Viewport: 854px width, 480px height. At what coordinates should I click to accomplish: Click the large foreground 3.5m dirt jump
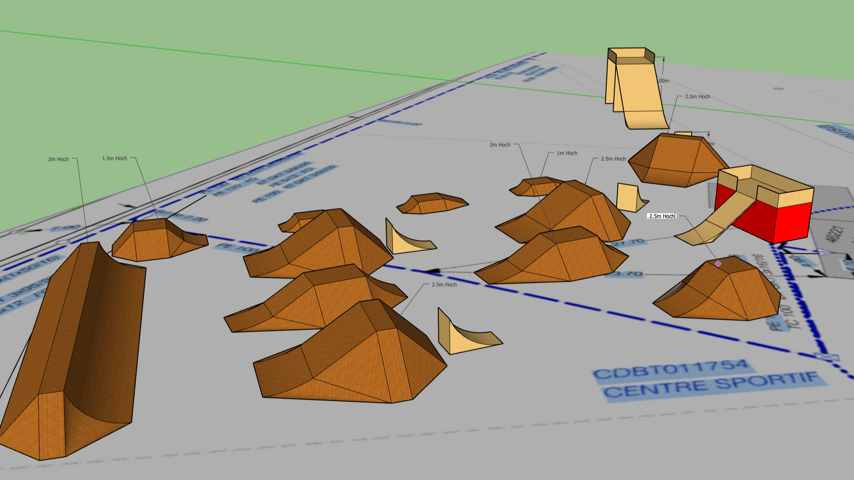click(x=350, y=355)
